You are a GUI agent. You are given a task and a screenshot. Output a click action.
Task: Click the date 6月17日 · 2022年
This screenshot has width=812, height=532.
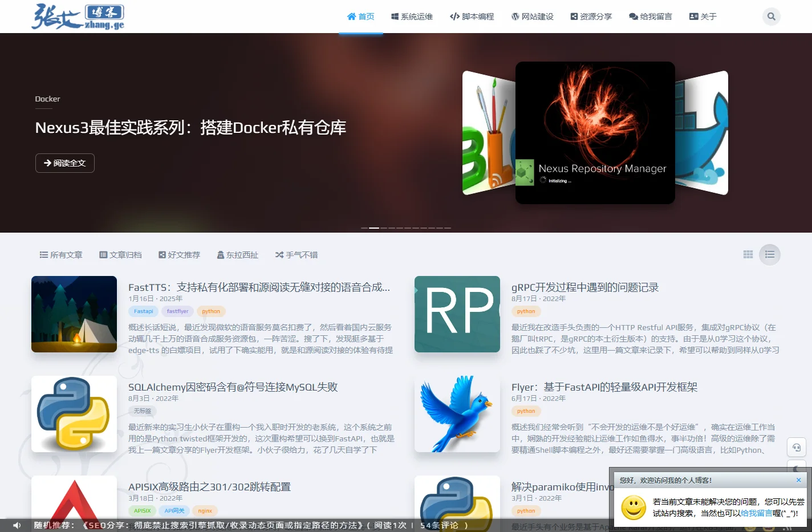pos(539,399)
